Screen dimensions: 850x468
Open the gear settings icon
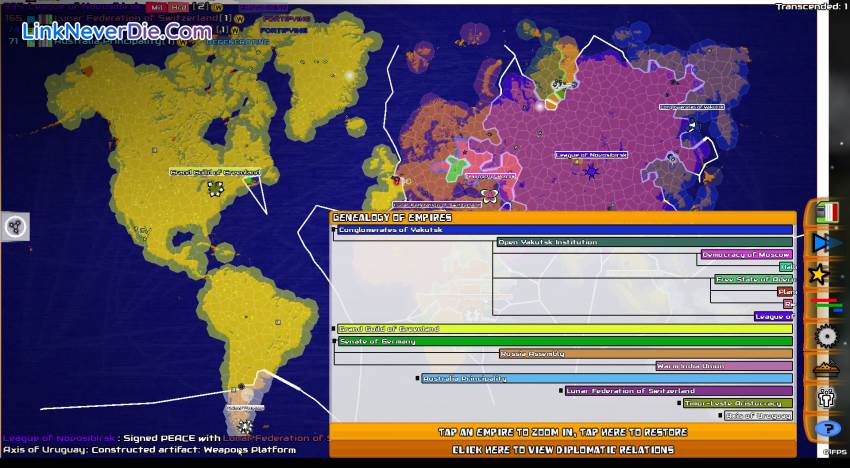click(826, 336)
